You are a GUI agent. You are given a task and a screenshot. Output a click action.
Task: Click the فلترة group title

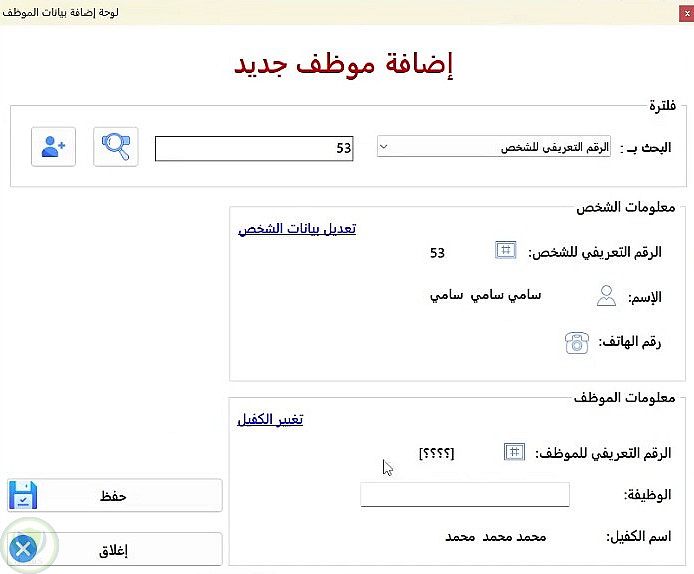[663, 105]
